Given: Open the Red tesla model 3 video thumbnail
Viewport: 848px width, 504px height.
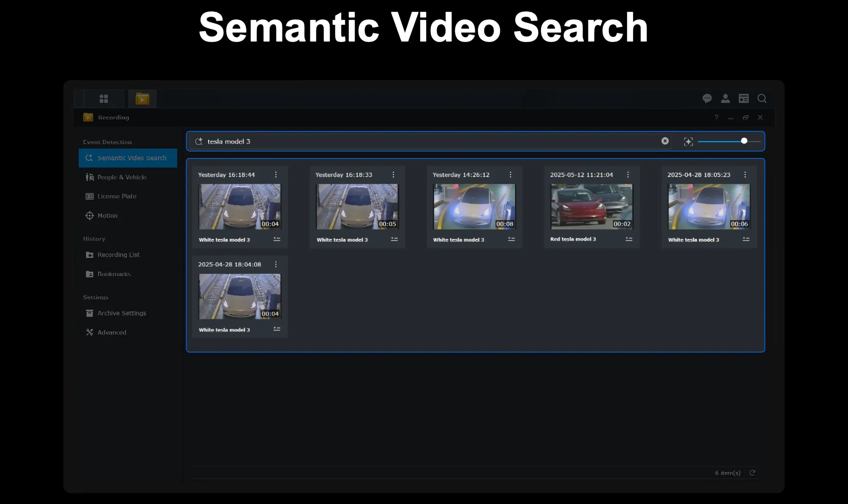Looking at the screenshot, I should 591,207.
